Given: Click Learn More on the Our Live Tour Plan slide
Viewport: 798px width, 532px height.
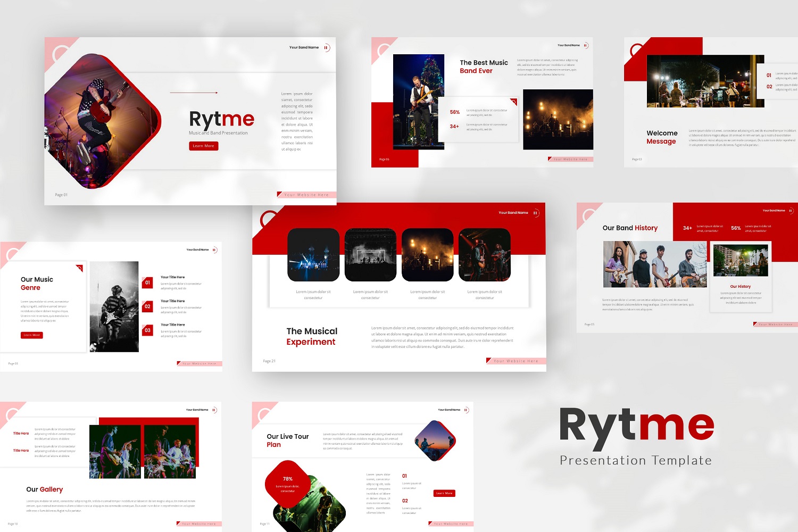Looking at the screenshot, I should [444, 493].
